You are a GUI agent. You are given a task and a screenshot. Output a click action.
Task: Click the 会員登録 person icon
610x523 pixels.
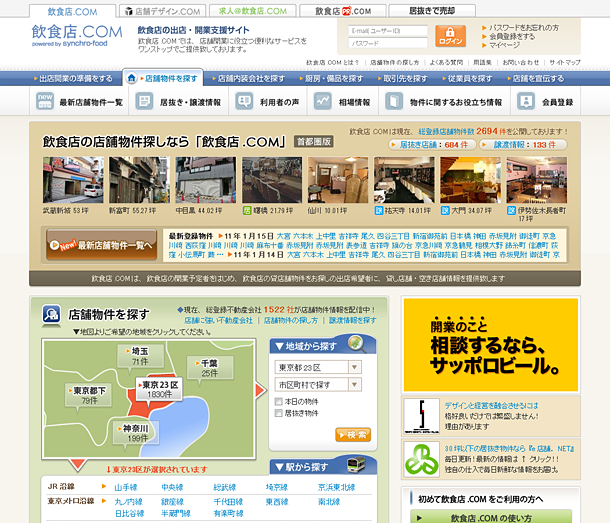click(x=526, y=102)
